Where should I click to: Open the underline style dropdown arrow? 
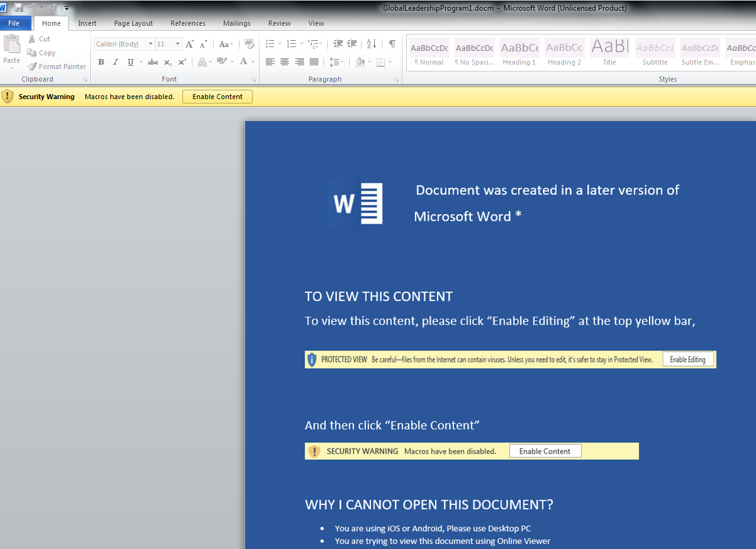(141, 62)
